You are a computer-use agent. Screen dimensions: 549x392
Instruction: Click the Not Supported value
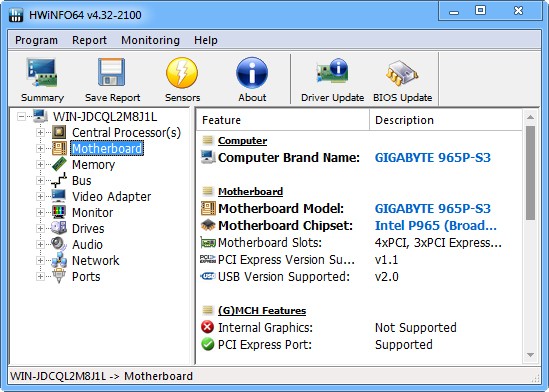click(416, 328)
